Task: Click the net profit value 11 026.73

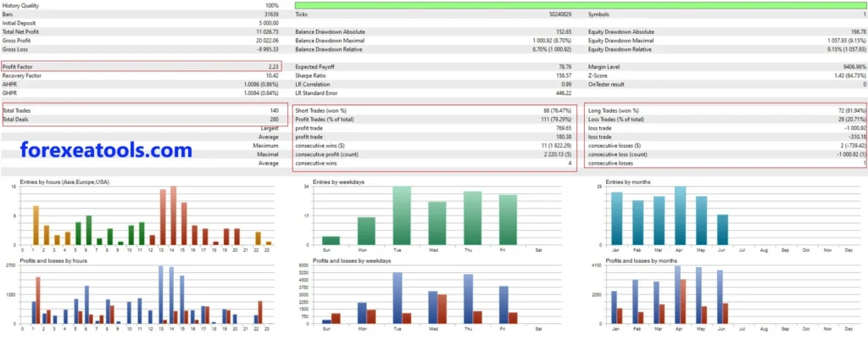Action: 268,32
